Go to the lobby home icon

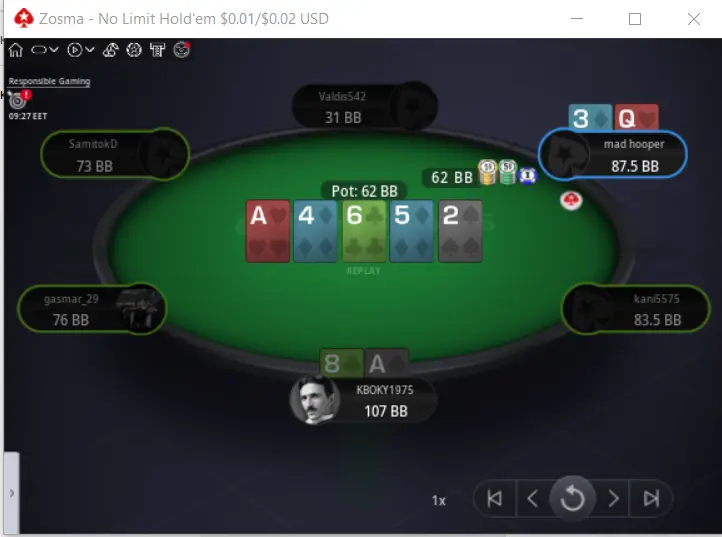[16, 50]
